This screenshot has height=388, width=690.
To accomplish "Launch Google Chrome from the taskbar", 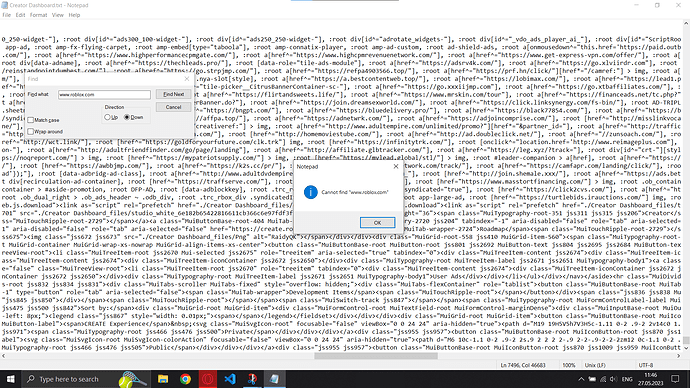I will point(185,379).
